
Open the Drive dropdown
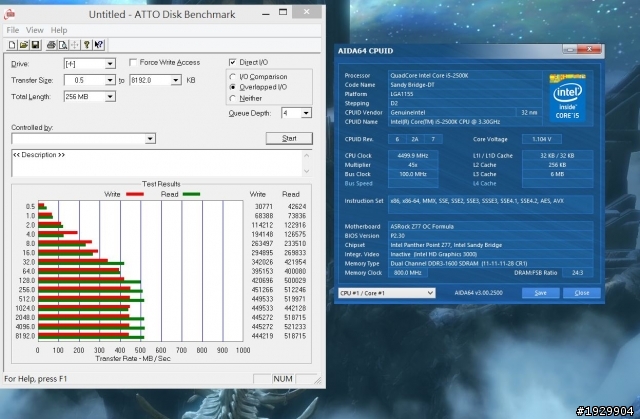pyautogui.click(x=110, y=64)
